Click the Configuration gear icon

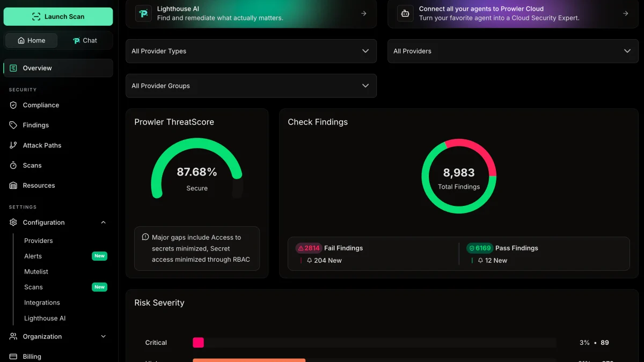tap(13, 223)
